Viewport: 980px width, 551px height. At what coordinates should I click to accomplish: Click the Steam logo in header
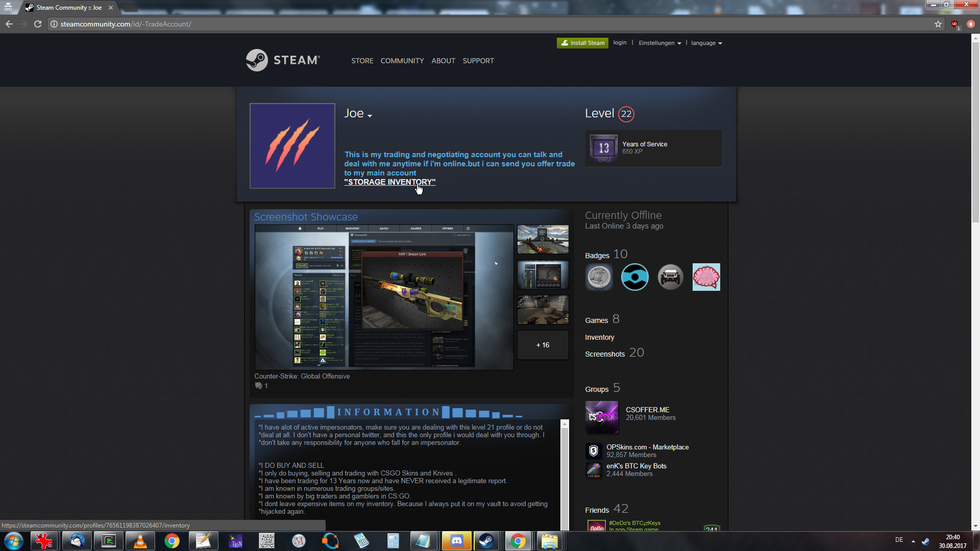point(283,60)
